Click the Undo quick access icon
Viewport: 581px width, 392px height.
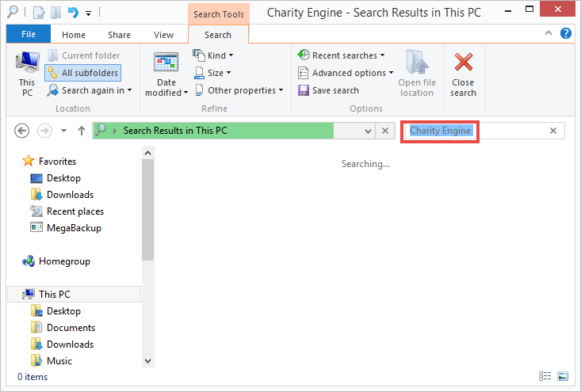point(73,12)
